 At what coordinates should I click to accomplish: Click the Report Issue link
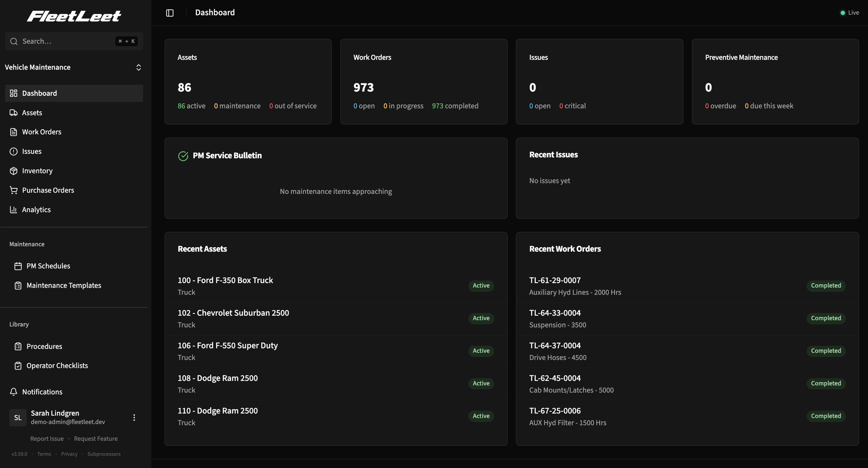47,439
